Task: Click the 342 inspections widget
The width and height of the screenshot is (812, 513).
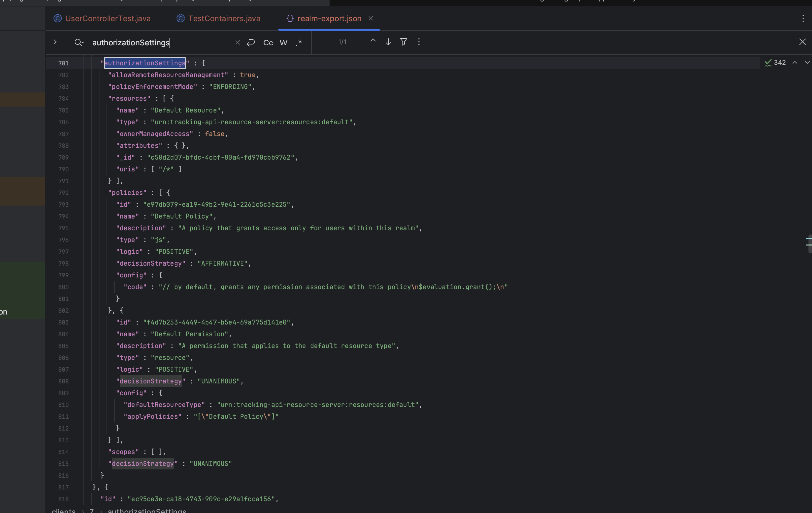Action: (775, 62)
